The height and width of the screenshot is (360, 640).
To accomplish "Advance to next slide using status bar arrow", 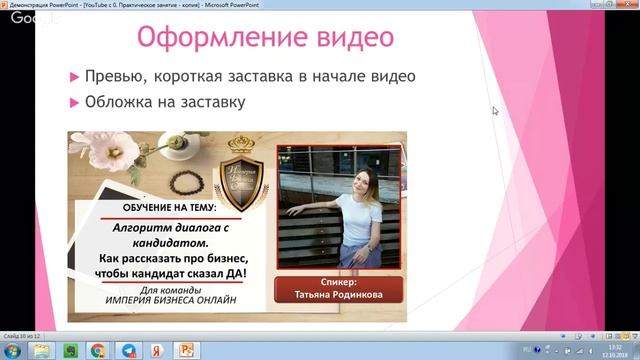I will coord(593,336).
